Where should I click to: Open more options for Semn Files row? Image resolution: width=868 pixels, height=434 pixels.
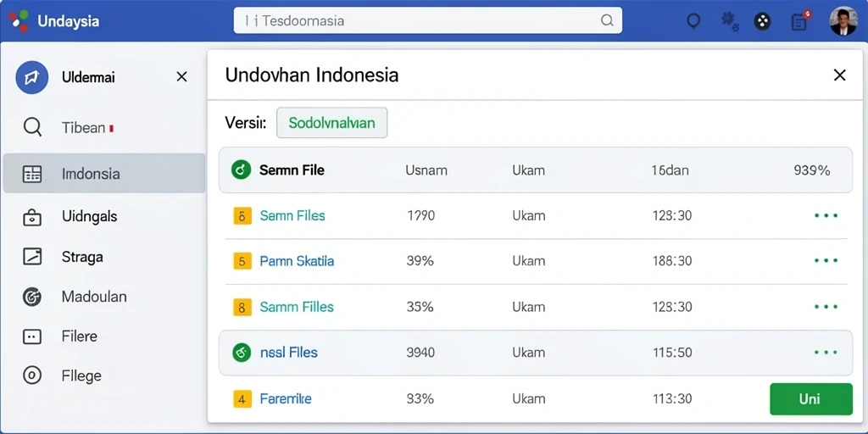(826, 215)
